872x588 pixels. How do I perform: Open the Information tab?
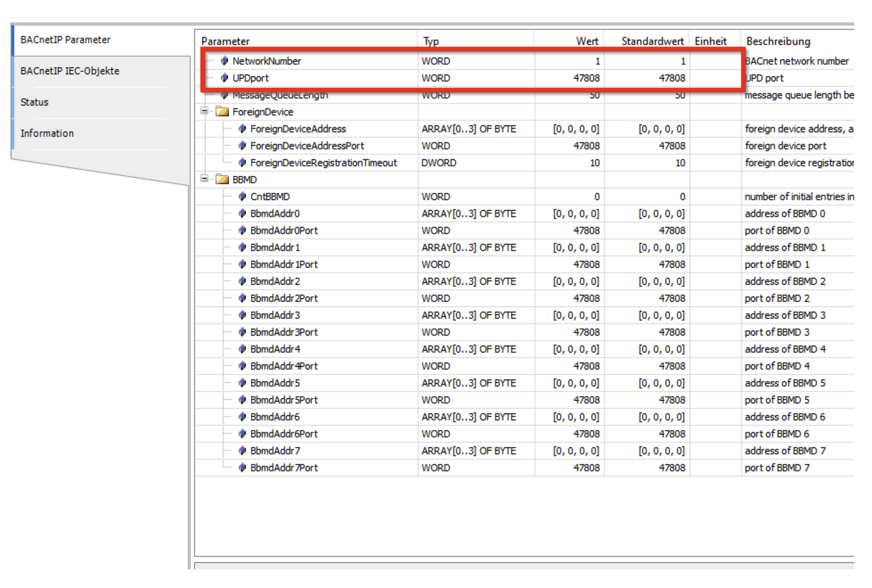point(47,133)
